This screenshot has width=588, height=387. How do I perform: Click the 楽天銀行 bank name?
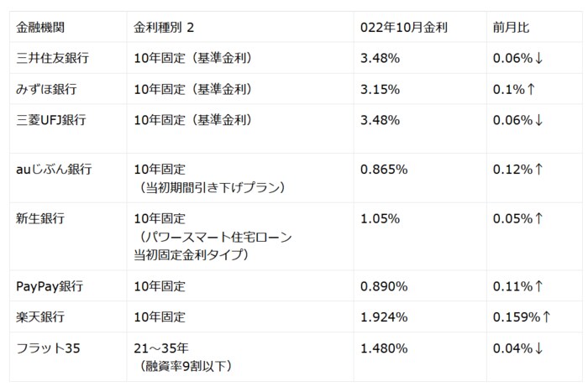coord(41,317)
